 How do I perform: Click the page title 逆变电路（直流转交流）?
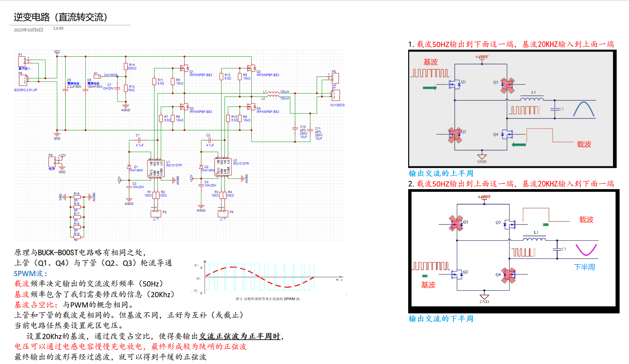(x=61, y=17)
